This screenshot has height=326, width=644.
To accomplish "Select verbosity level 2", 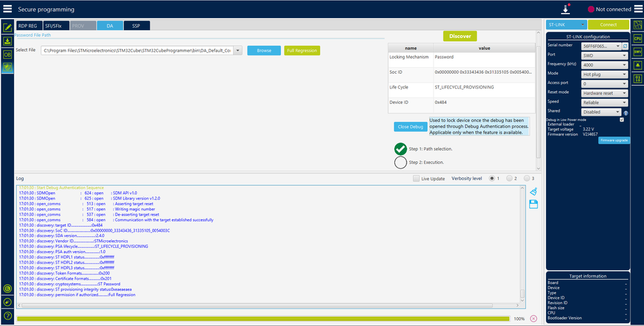I will [509, 178].
